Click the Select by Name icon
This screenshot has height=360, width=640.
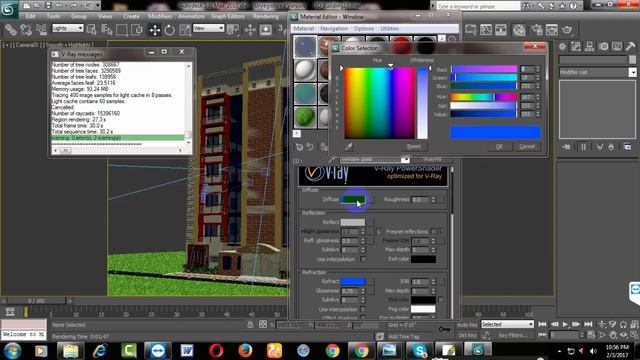(107, 30)
